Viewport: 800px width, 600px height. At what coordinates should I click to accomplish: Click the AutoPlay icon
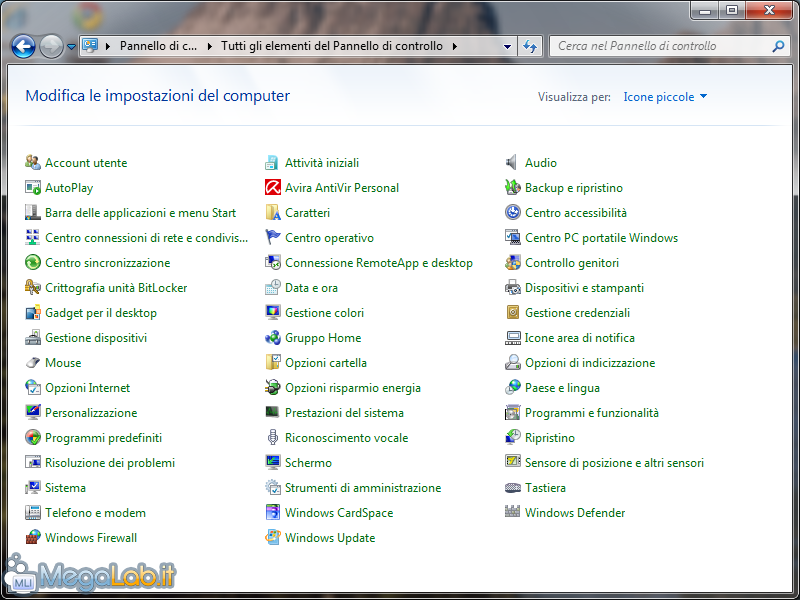(x=33, y=188)
